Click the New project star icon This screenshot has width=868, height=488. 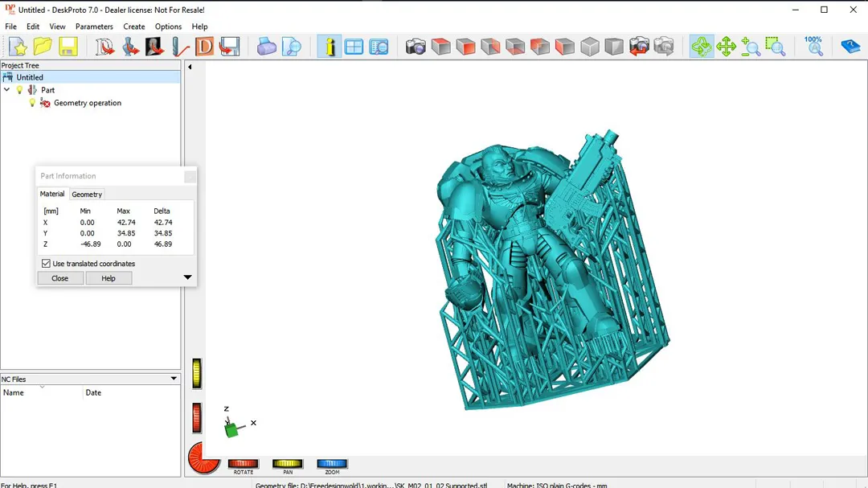tap(18, 47)
